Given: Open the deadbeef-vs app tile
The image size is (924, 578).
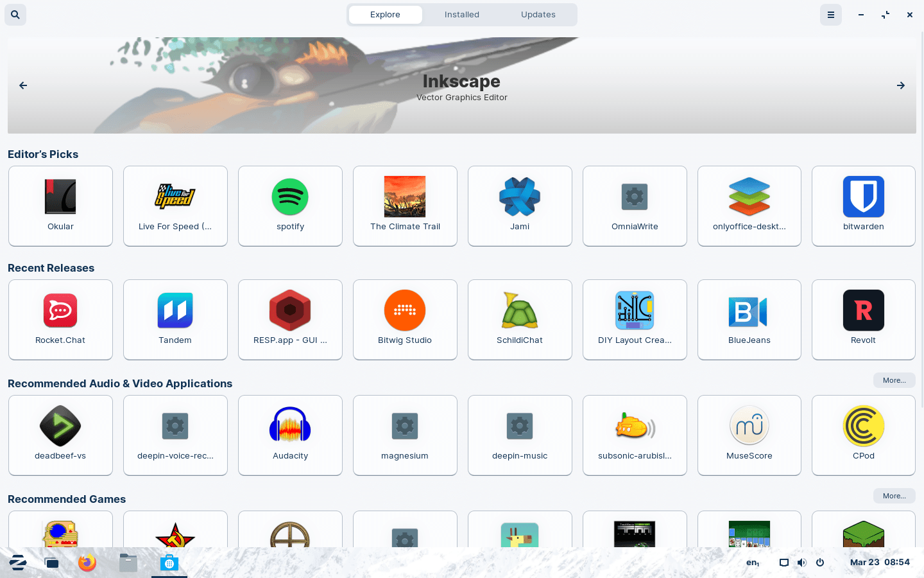Looking at the screenshot, I should point(60,435).
